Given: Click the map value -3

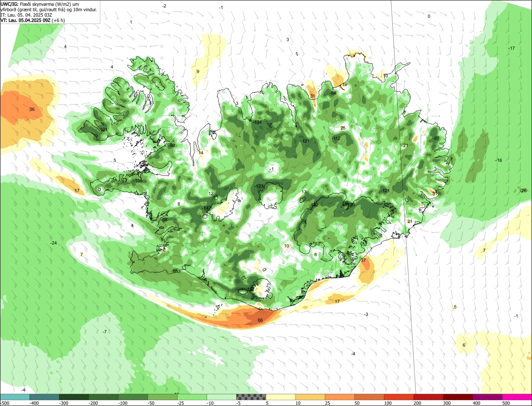Looking at the screenshot, I should pos(366,315).
